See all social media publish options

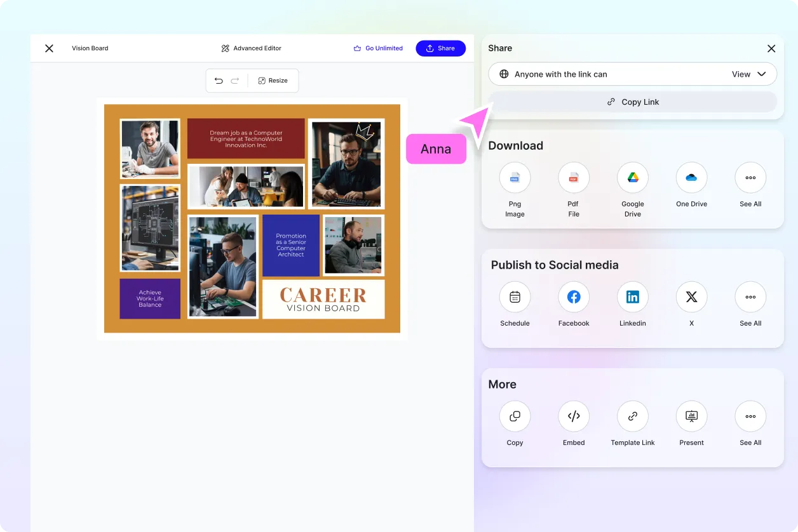pos(750,297)
